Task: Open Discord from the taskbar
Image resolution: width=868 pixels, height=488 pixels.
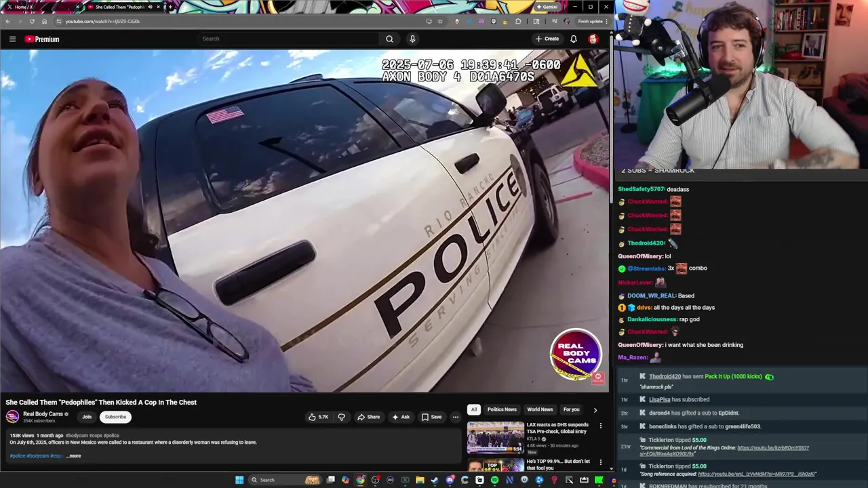Action: click(450, 480)
